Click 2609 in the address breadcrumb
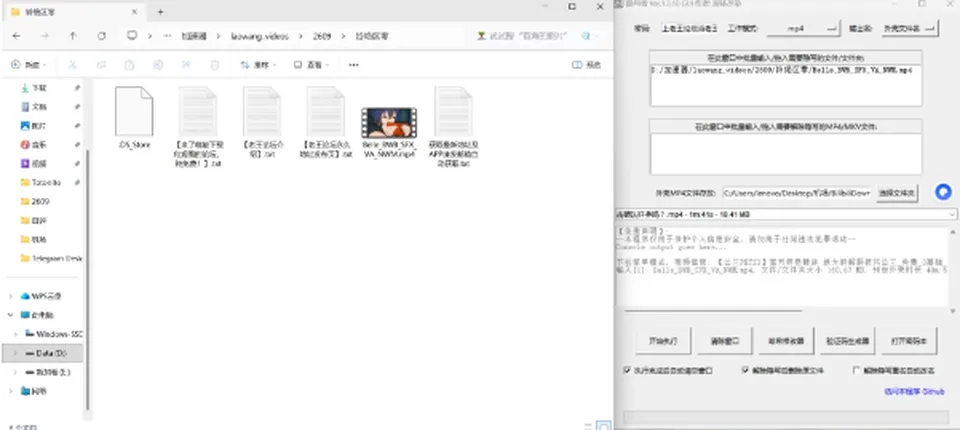 point(322,36)
